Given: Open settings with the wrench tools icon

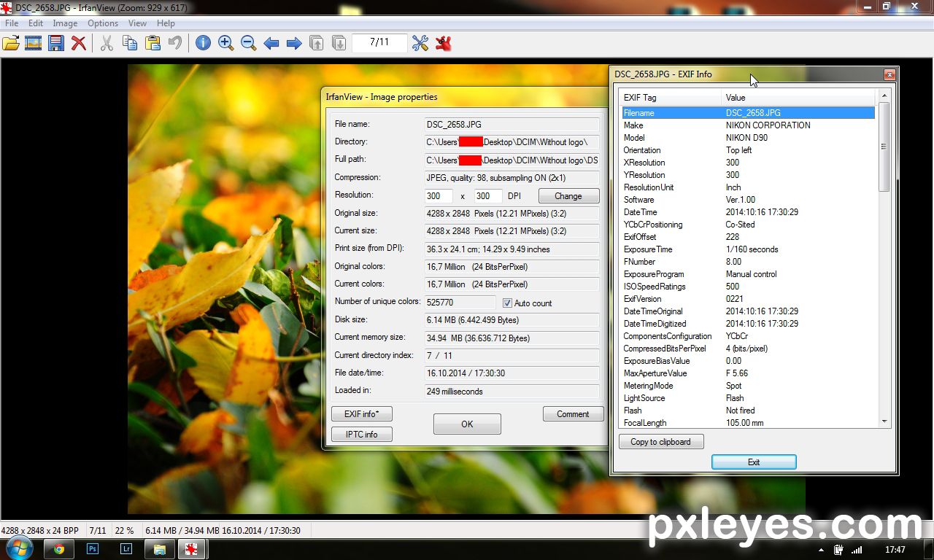Looking at the screenshot, I should click(420, 43).
